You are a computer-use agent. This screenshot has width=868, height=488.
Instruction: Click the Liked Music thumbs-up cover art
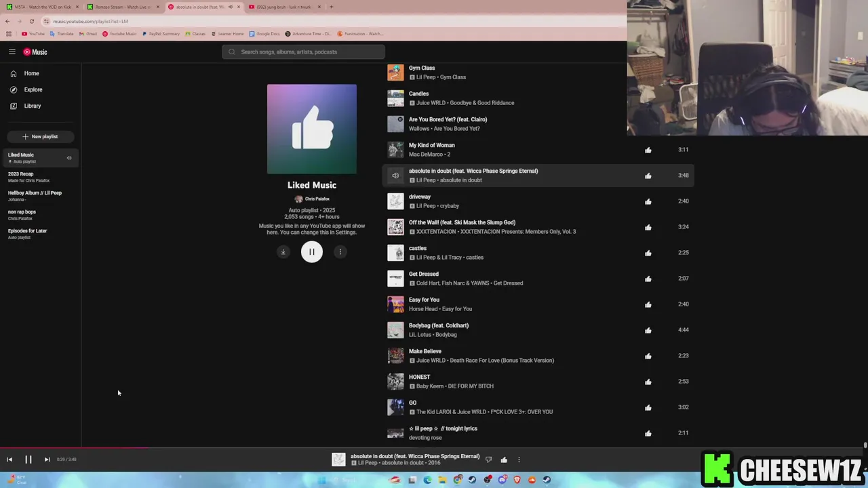312,129
